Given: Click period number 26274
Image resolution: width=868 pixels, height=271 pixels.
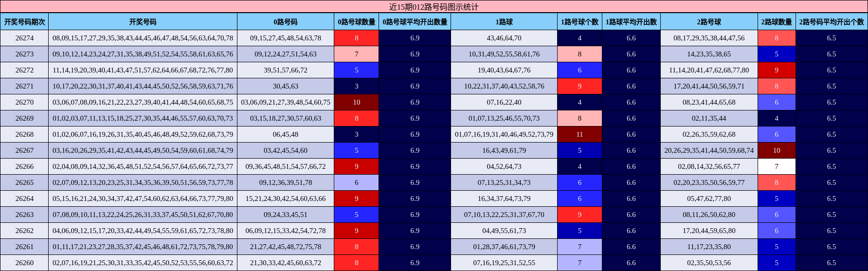Looking at the screenshot, I should [24, 38].
